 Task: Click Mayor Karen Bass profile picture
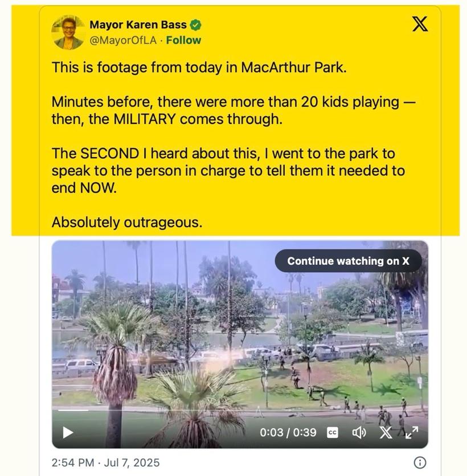(68, 32)
